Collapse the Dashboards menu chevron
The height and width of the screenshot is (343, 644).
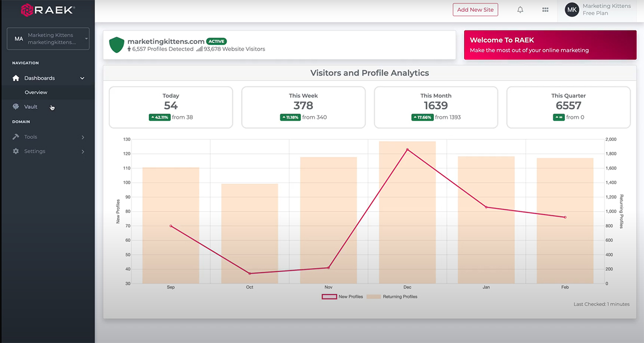point(82,78)
